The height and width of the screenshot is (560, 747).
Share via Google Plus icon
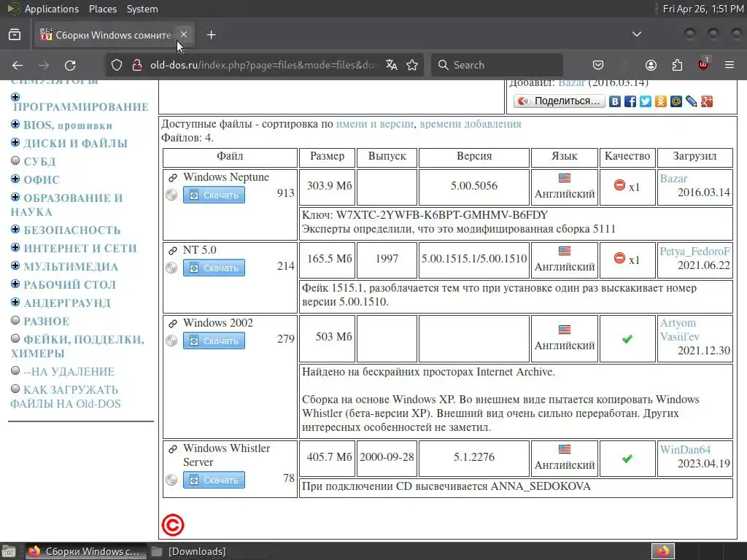coord(706,101)
